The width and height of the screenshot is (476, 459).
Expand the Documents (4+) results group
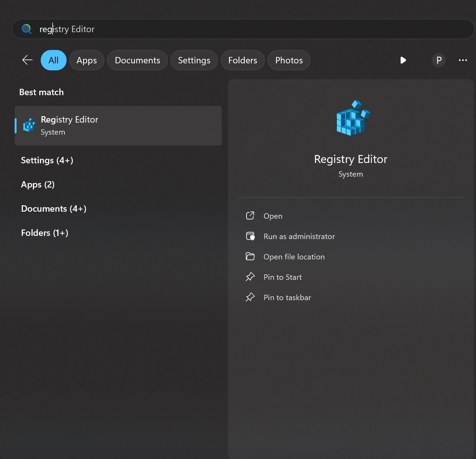(x=54, y=208)
